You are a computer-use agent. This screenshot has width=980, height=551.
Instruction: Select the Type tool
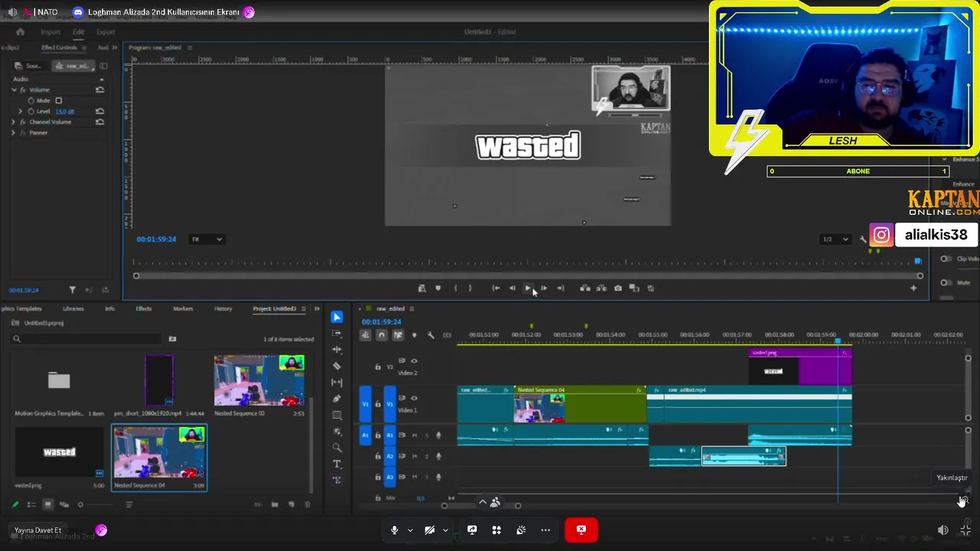337,464
